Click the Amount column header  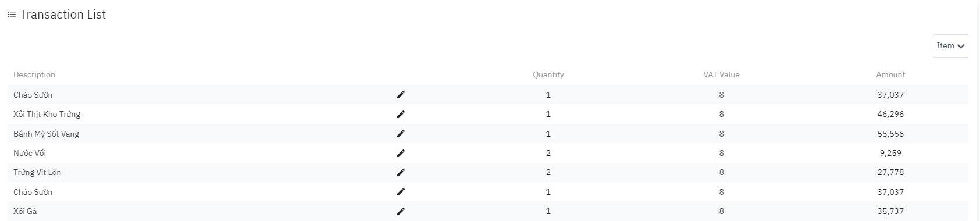[890, 74]
